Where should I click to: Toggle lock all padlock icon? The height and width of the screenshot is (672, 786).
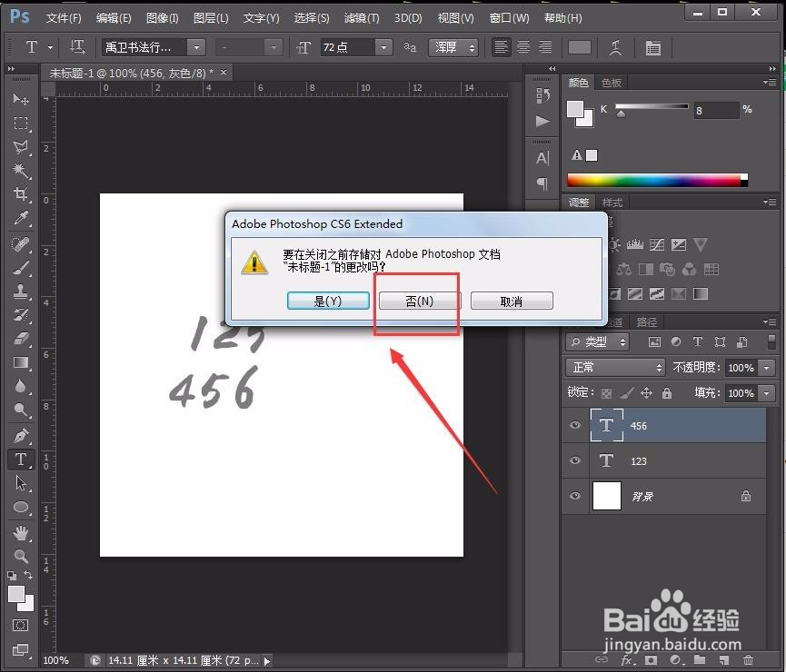[x=667, y=393]
